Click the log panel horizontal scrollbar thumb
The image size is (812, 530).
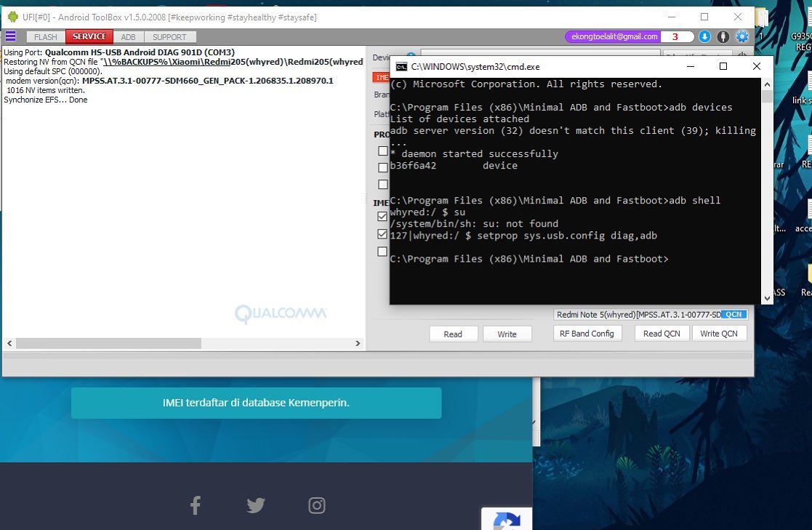point(109,343)
